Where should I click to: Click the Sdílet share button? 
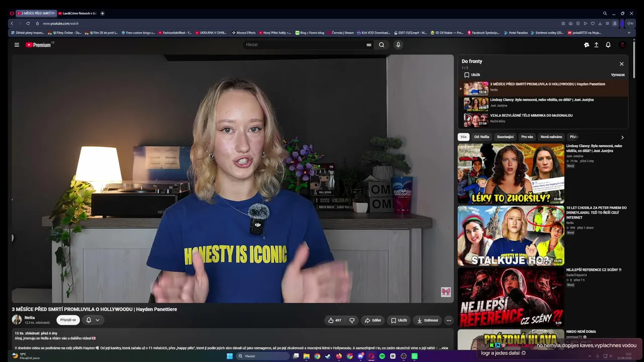pos(373,320)
